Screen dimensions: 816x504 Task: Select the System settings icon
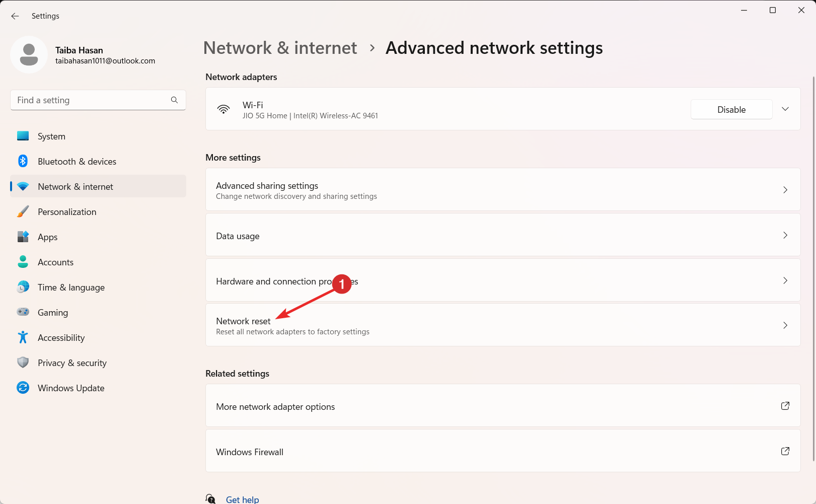[x=23, y=136]
